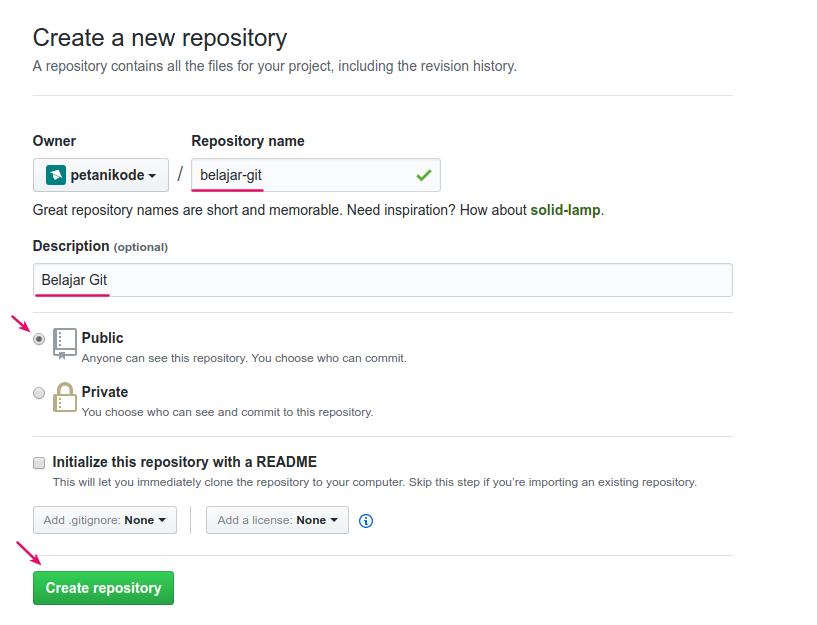Click the padlock icon next to Private
817x625 pixels.
[64, 397]
